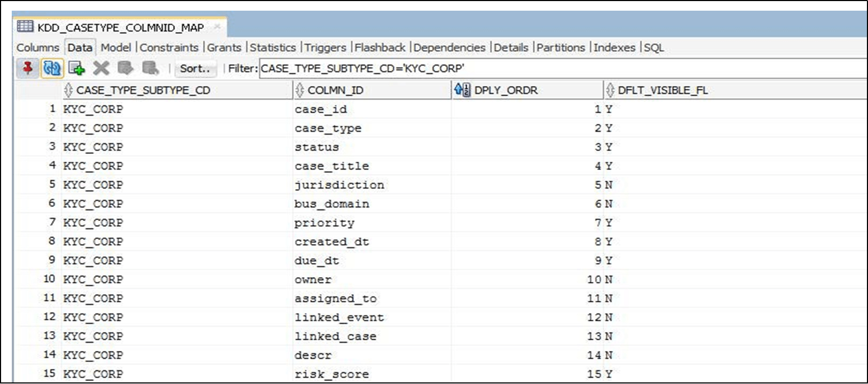Screen dimensions: 868x384
Task: Select the owner cell
Action: pyautogui.click(x=372, y=279)
